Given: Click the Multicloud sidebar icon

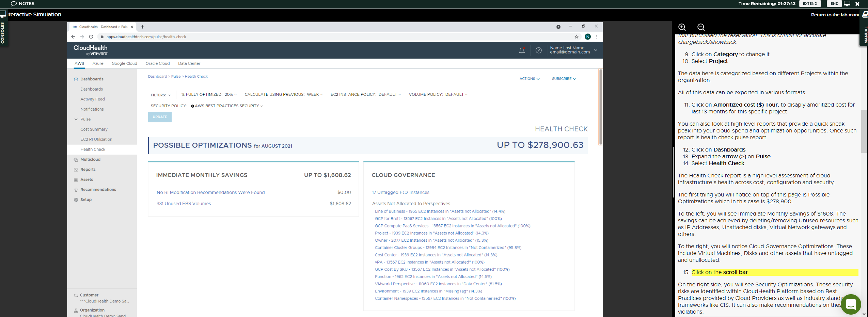Looking at the screenshot, I should click(76, 160).
